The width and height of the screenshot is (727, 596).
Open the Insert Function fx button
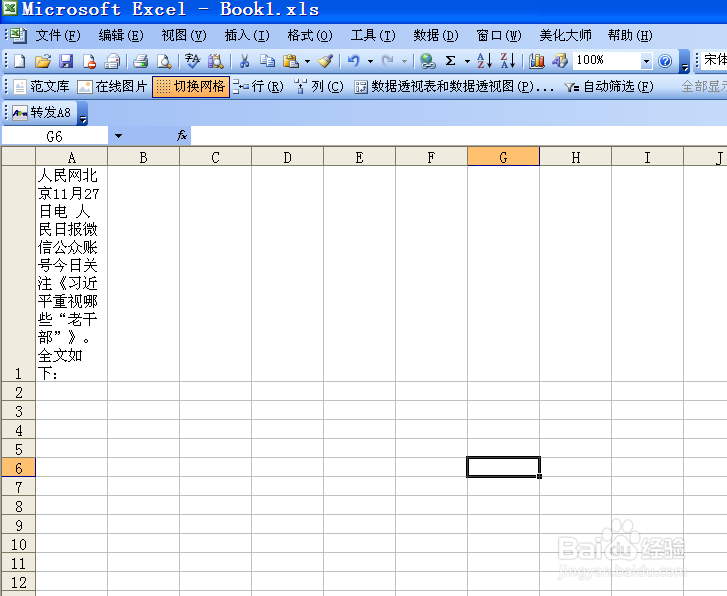click(182, 135)
